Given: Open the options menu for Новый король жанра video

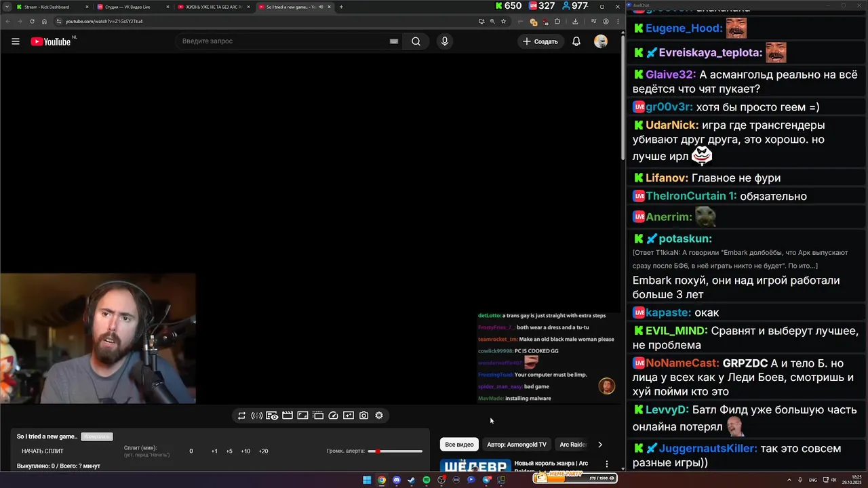Looking at the screenshot, I should (x=607, y=464).
